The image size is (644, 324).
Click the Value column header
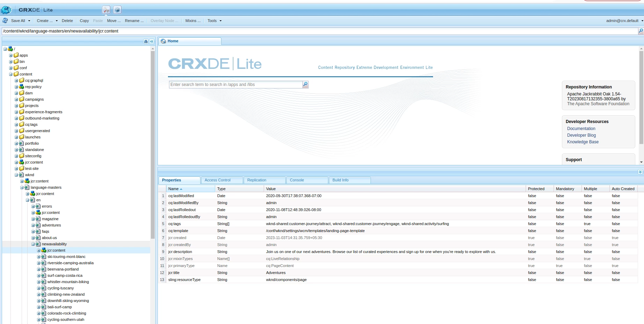click(395, 189)
